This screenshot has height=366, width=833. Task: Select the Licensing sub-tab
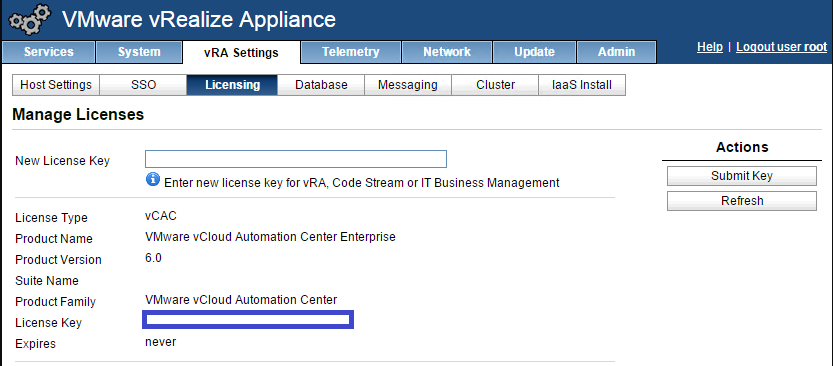(x=232, y=85)
